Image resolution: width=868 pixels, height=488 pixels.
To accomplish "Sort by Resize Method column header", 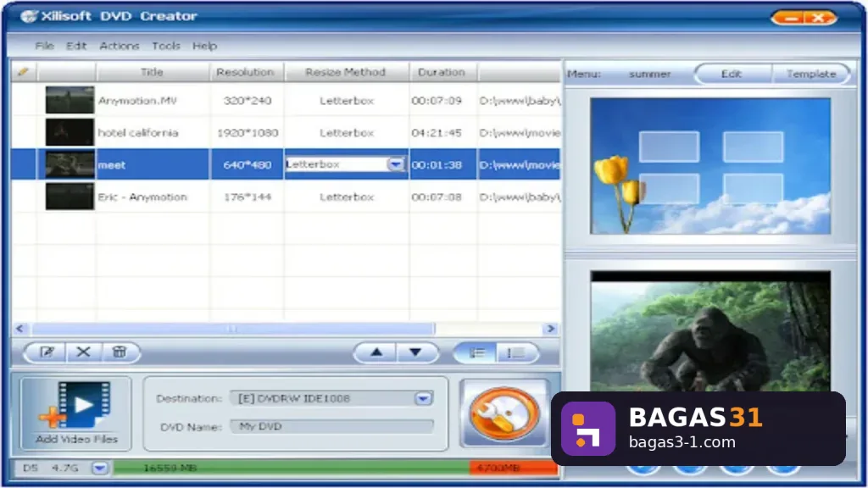I will tap(346, 72).
